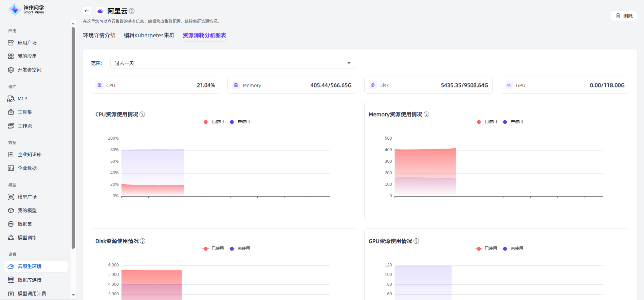The image size is (644, 300).
Task: Click the 删除 button
Action: click(624, 16)
